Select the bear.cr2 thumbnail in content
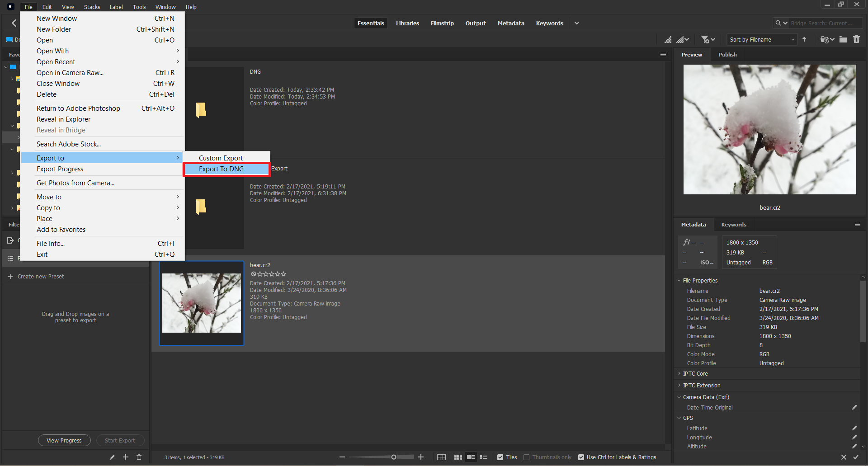The image size is (868, 466). (x=202, y=303)
